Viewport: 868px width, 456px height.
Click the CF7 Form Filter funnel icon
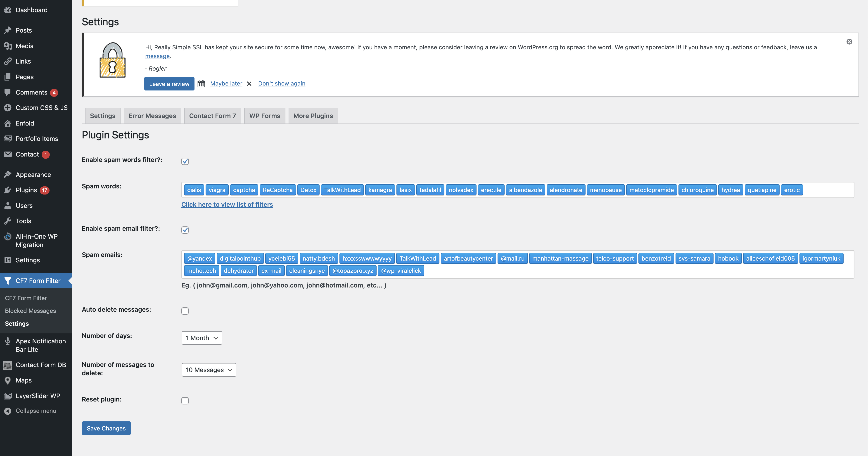tap(8, 281)
